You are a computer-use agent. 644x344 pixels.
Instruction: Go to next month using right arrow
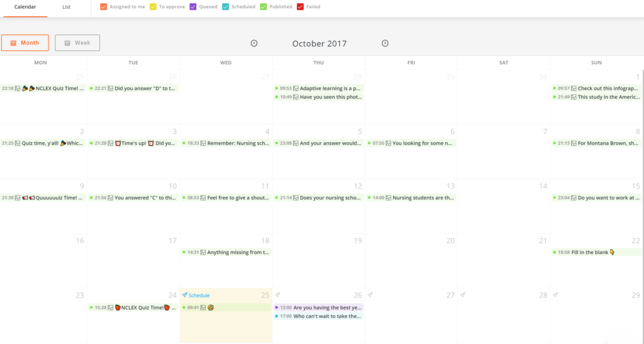pyautogui.click(x=385, y=43)
